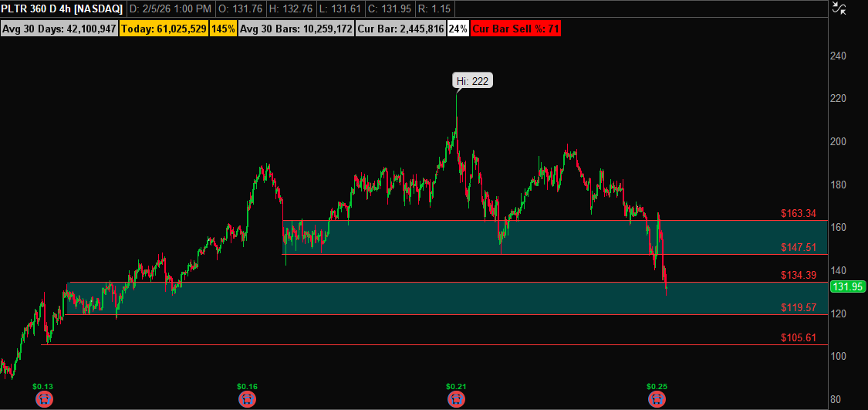Click the $105.61 level label
Image resolution: width=868 pixels, height=410 pixels.
(x=799, y=337)
